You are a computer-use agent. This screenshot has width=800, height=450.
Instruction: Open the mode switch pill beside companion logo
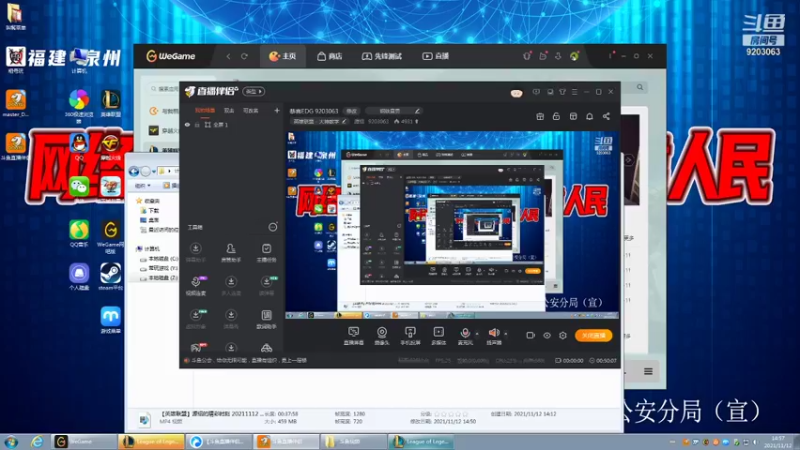(253, 92)
